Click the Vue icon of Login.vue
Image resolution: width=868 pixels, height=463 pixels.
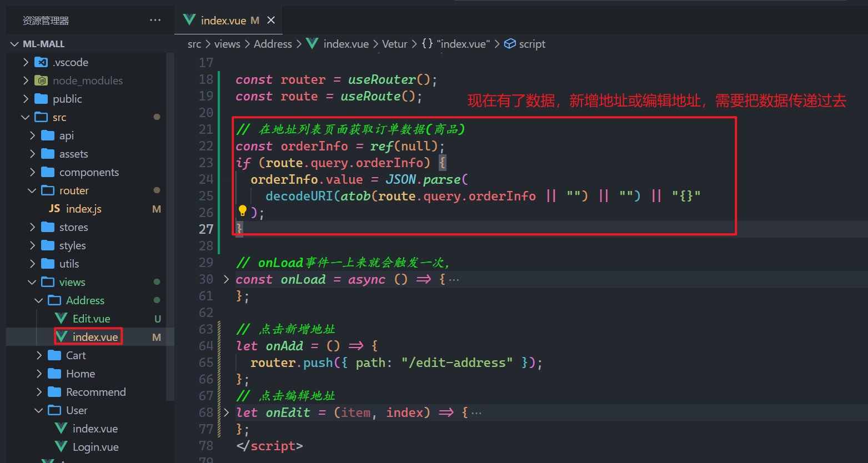coord(61,447)
